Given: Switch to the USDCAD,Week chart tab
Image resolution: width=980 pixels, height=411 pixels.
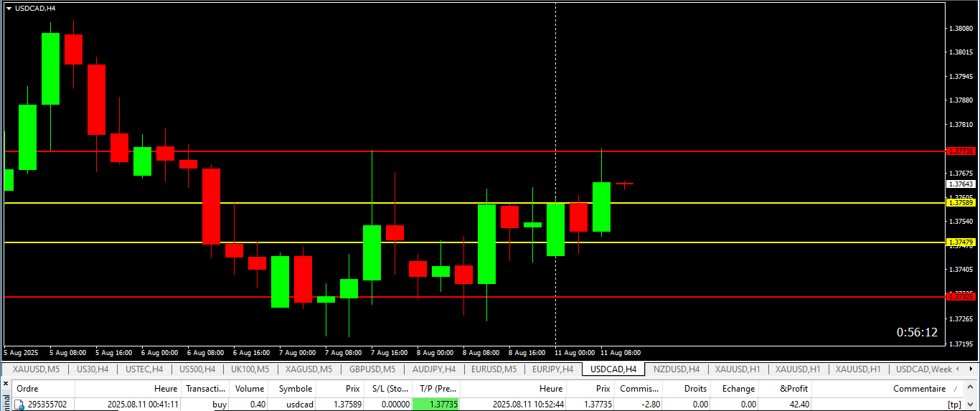Looking at the screenshot, I should 924,369.
